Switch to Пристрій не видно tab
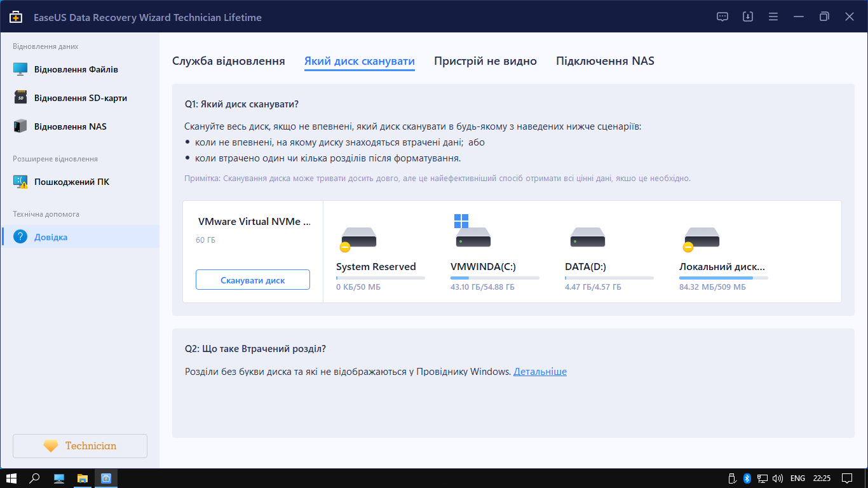This screenshot has height=488, width=868. 485,62
